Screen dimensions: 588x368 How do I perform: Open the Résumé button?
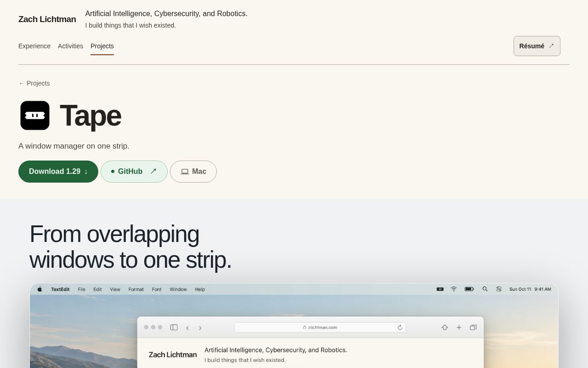click(x=537, y=46)
